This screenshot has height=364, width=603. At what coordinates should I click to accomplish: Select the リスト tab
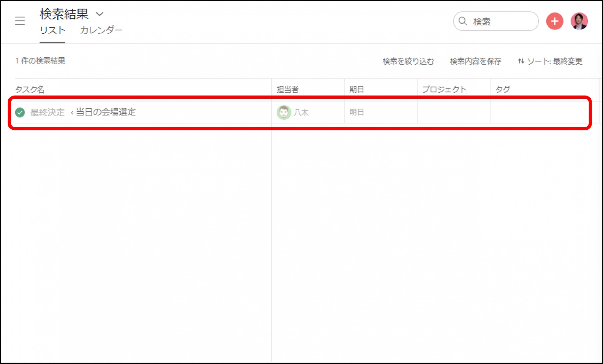(52, 30)
